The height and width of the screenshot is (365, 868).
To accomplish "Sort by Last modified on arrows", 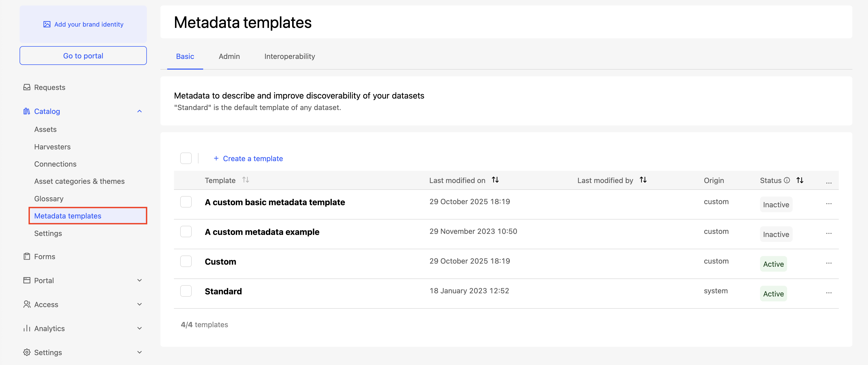I will click(495, 180).
